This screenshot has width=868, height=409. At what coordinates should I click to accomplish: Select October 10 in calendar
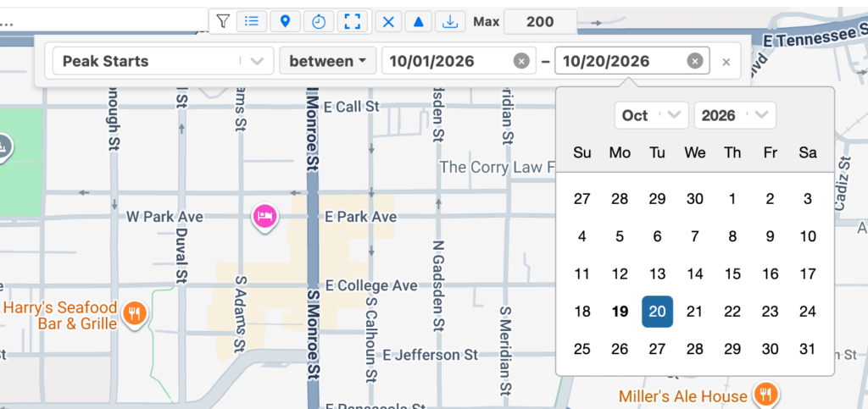point(808,236)
